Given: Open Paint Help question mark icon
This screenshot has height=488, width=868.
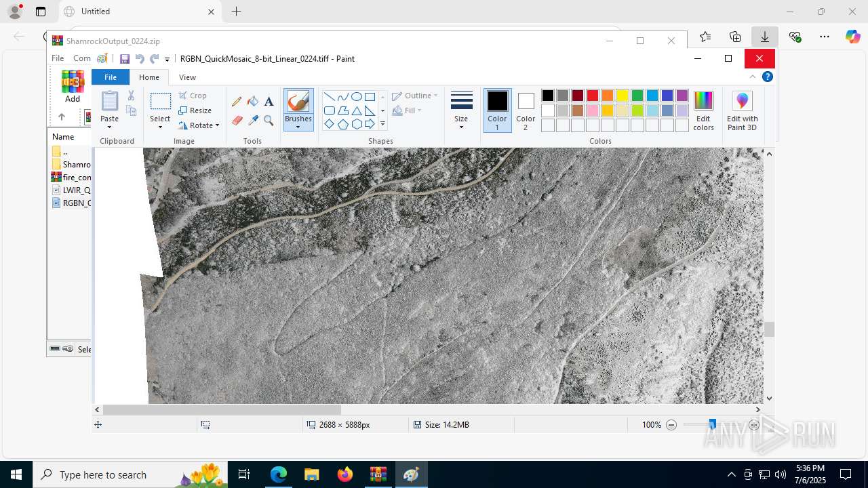Looking at the screenshot, I should (768, 77).
